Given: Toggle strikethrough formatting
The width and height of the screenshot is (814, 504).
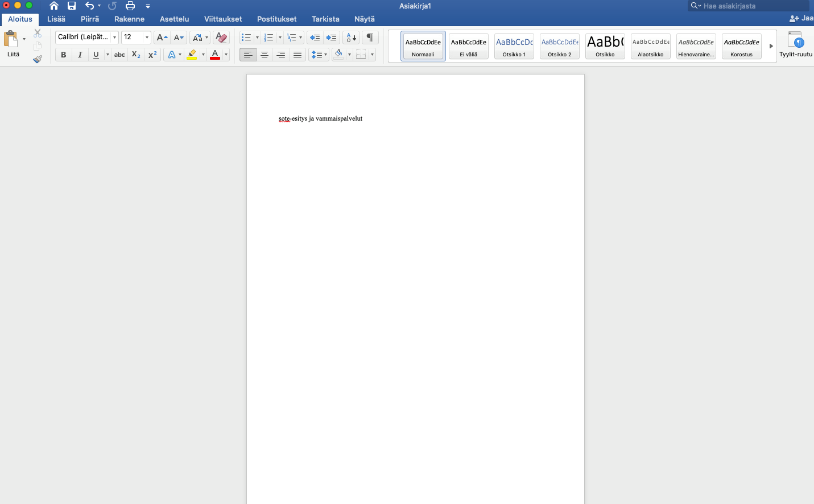Looking at the screenshot, I should click(x=119, y=55).
